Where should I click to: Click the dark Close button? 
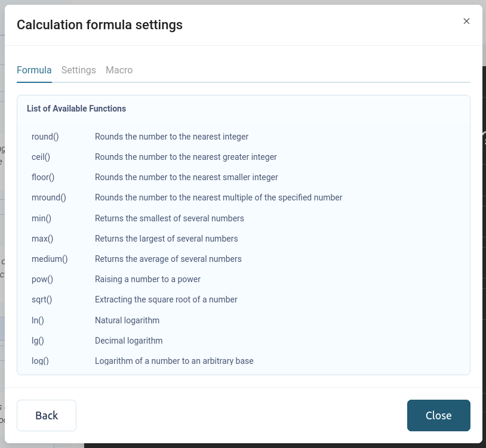438,415
